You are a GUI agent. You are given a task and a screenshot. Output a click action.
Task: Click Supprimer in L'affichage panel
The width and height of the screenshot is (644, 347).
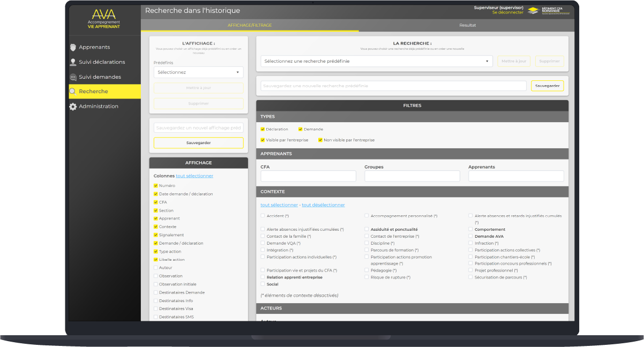[x=198, y=103]
